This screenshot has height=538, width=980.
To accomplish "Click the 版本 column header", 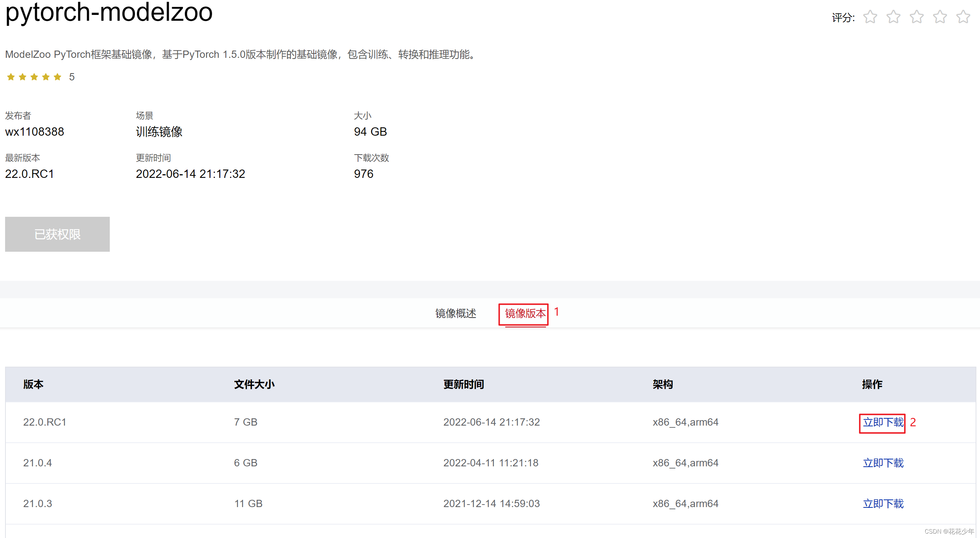I will (33, 384).
